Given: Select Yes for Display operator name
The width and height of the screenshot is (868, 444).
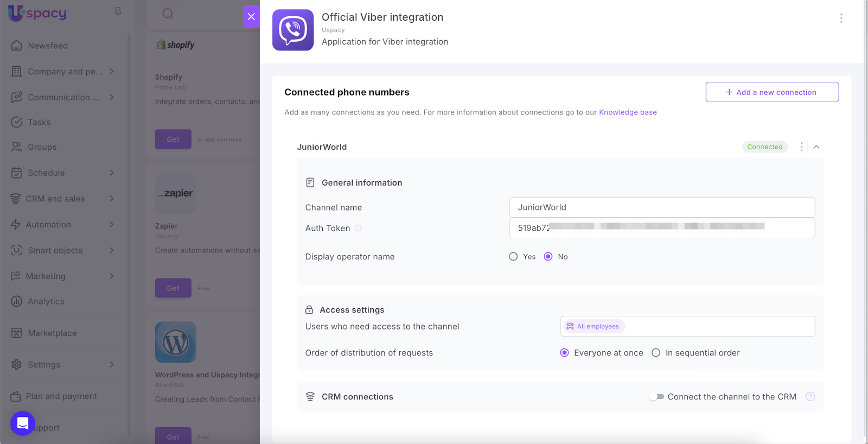Looking at the screenshot, I should point(513,257).
